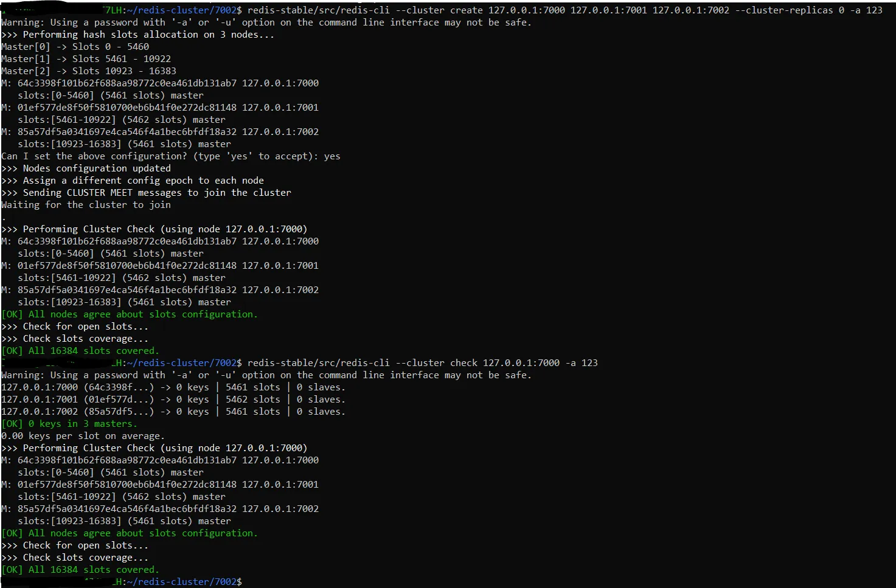Click 'Assign a different config epoch to each node'

pyautogui.click(x=144, y=181)
